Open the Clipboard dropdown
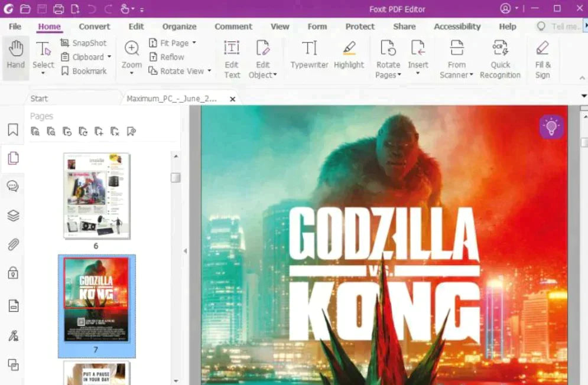The image size is (588, 385). click(x=109, y=57)
